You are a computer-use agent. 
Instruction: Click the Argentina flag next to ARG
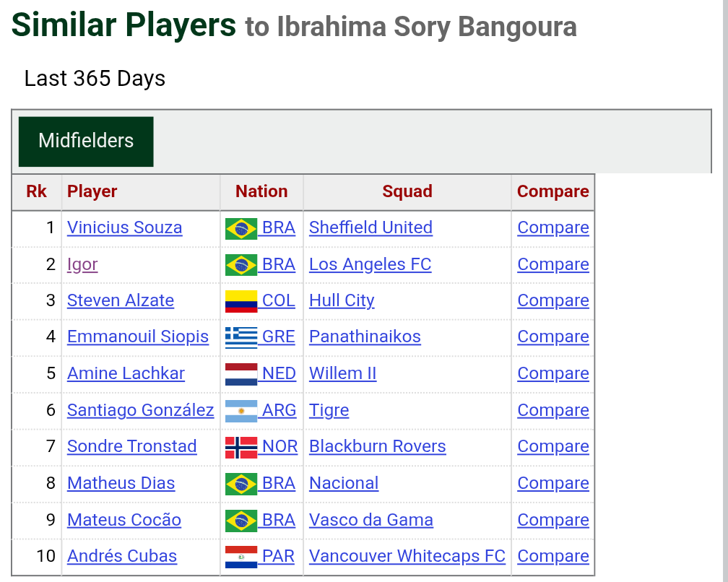pyautogui.click(x=241, y=411)
